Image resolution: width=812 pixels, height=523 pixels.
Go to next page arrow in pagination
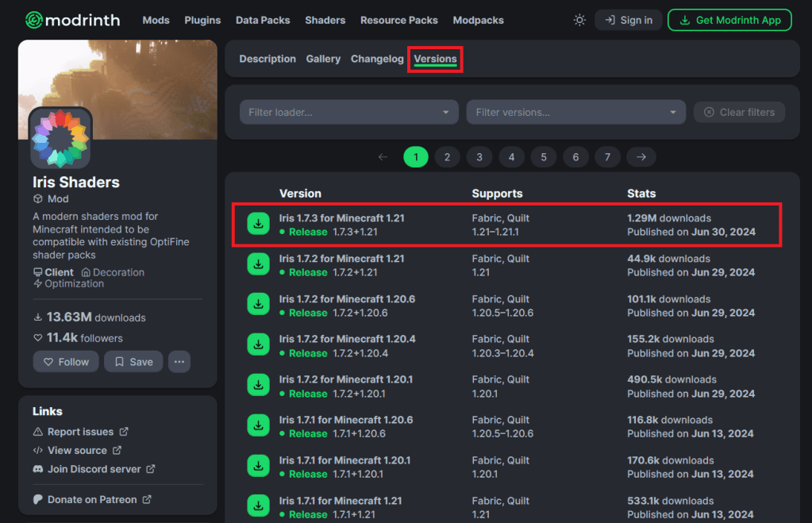coord(641,157)
